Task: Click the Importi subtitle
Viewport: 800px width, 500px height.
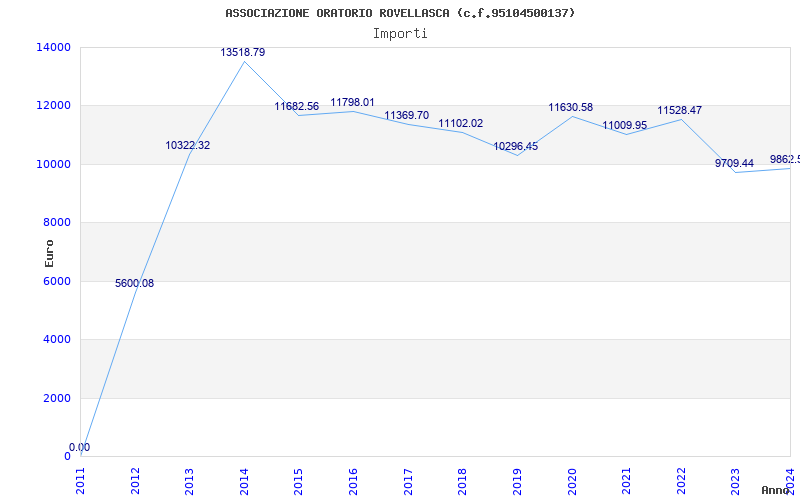Action: (x=400, y=34)
